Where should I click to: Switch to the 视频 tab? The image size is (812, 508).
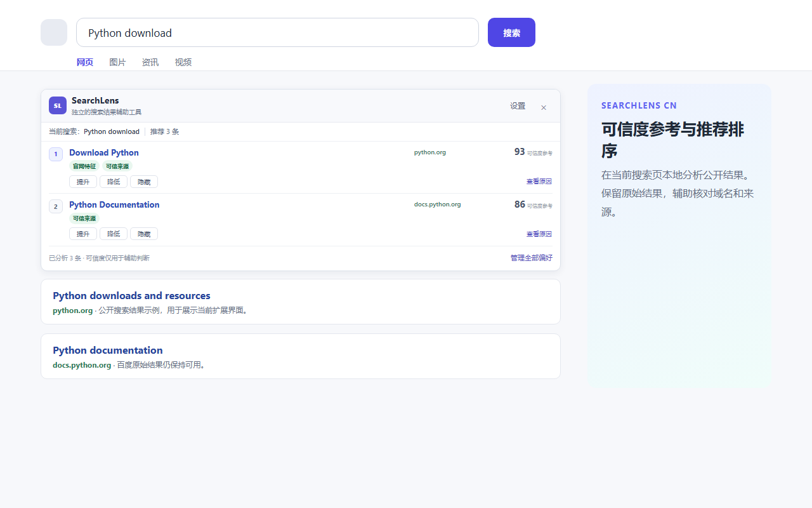(183, 62)
